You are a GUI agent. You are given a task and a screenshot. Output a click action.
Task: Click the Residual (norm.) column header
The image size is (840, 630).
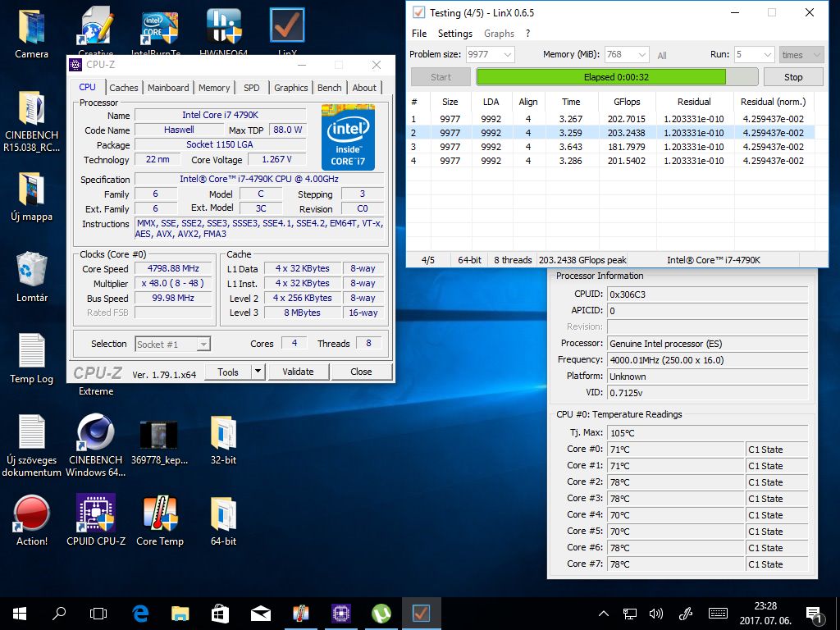tap(773, 102)
